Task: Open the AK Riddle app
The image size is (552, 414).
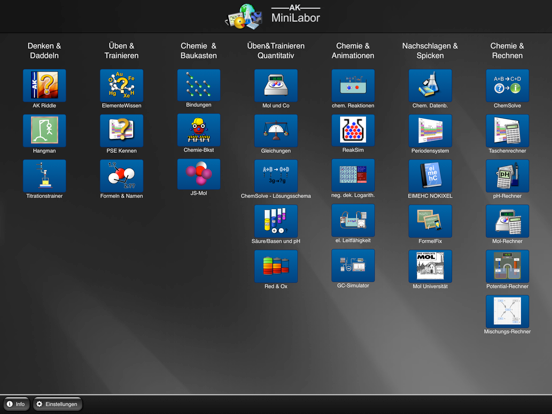Action: (x=44, y=86)
